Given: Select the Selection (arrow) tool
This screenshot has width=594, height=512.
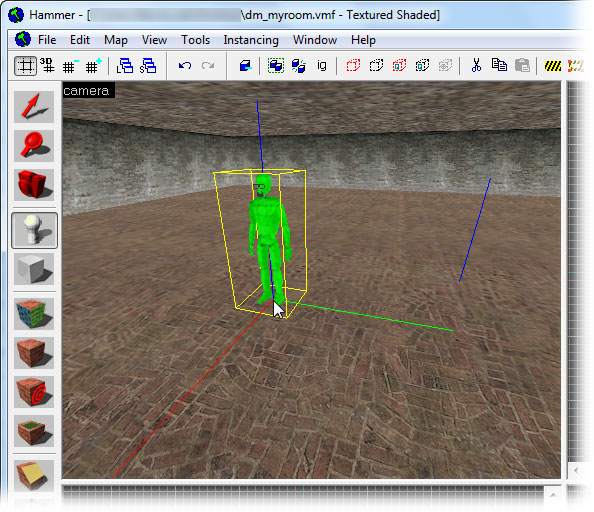Looking at the screenshot, I should [34, 107].
